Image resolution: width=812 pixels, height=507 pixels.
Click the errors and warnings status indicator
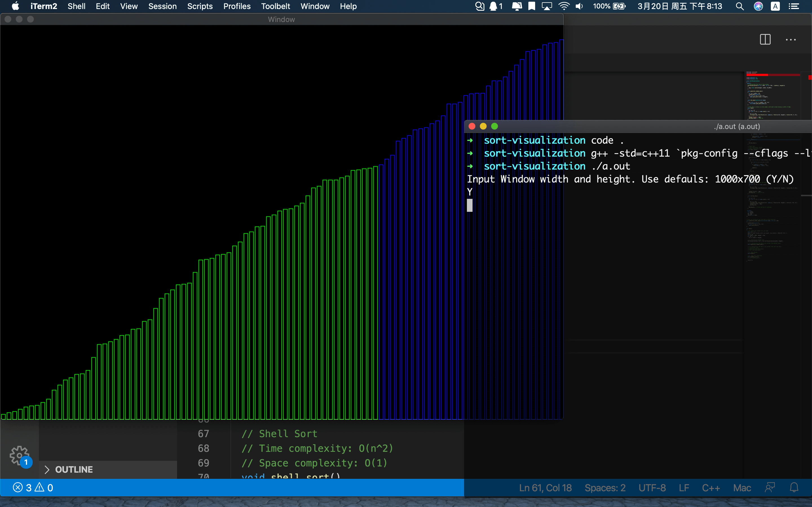coord(33,488)
